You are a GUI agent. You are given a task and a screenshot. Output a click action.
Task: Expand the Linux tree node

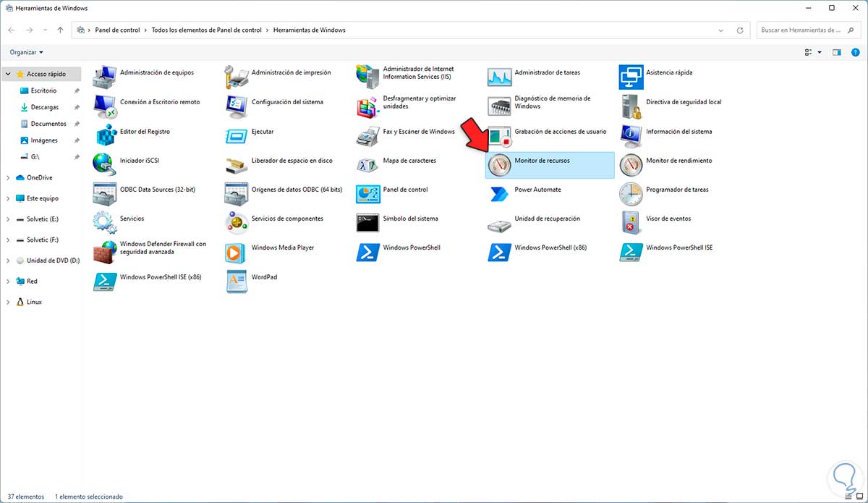point(8,302)
